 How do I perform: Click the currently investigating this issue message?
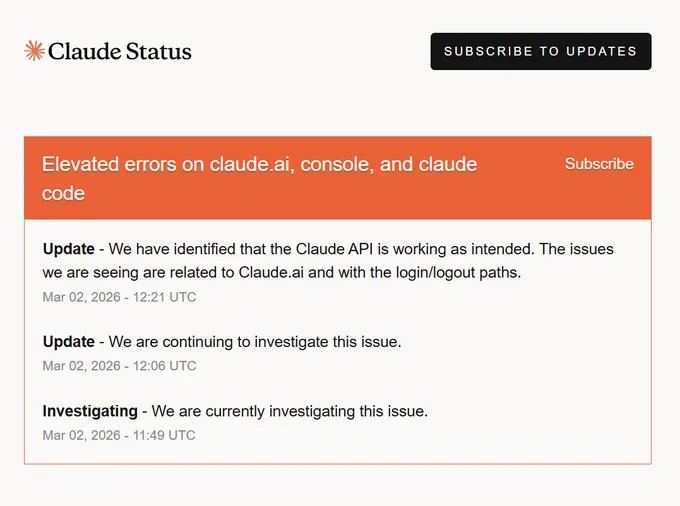pos(290,411)
